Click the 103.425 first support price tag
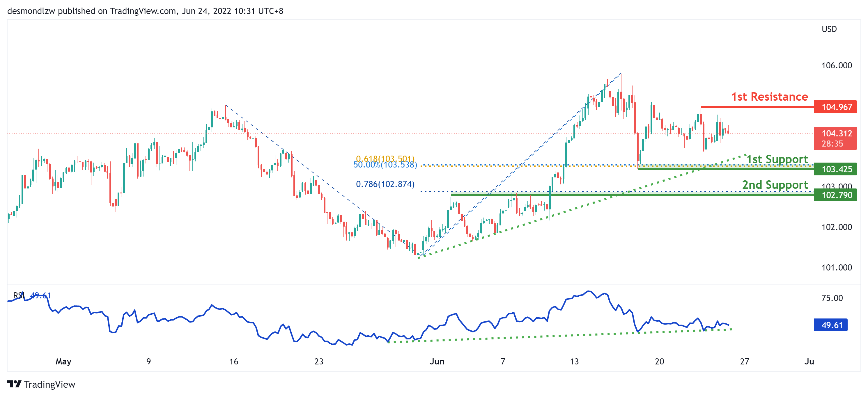Screen dimensions: 868x397 point(835,169)
